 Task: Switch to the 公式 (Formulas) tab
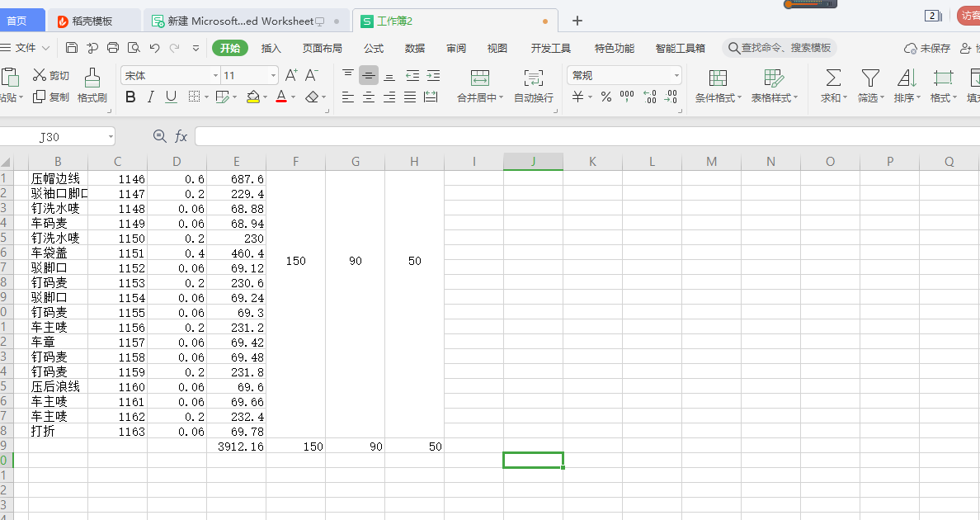tap(373, 48)
